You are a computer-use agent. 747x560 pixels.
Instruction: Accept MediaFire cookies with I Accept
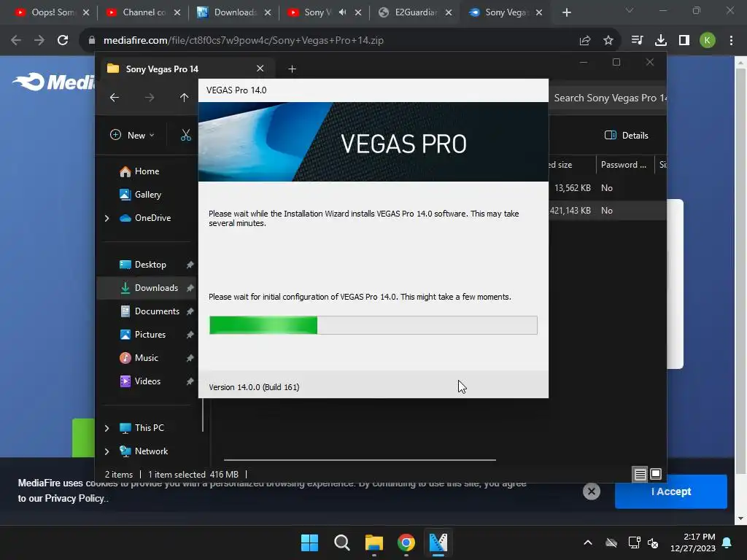coord(671,491)
